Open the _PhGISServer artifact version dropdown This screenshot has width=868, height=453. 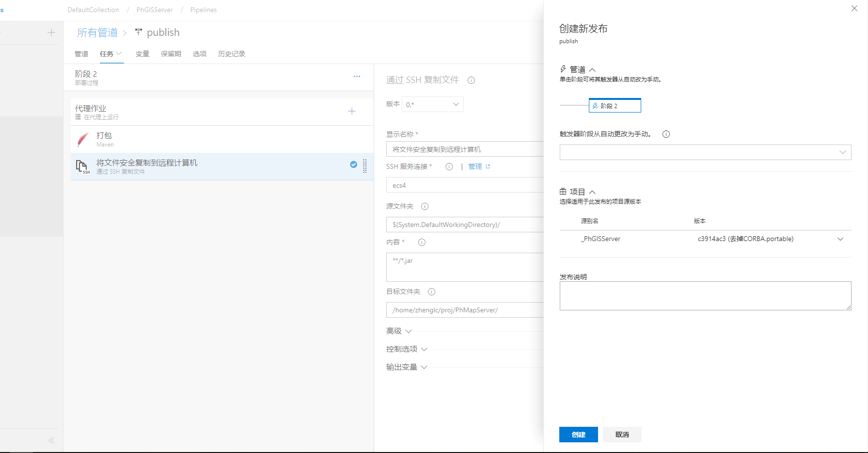pyautogui.click(x=840, y=239)
